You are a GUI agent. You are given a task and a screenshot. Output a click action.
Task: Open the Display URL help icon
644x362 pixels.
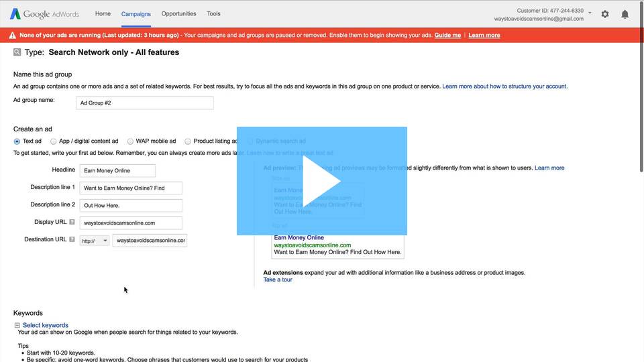72,222
